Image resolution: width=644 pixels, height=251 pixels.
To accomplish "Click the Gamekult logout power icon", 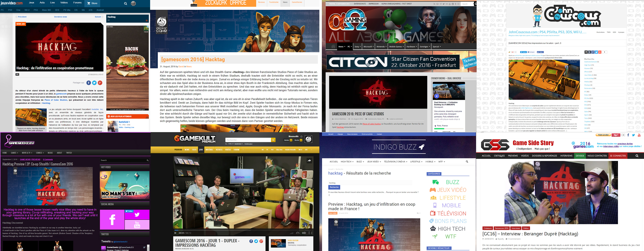I will pyautogui.click(x=302, y=137).
